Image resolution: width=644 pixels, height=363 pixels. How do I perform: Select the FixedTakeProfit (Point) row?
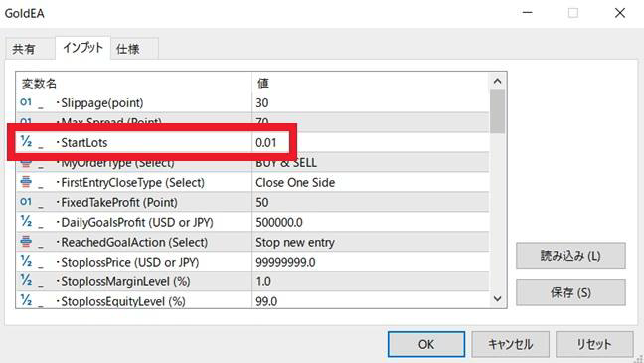[x=252, y=202]
